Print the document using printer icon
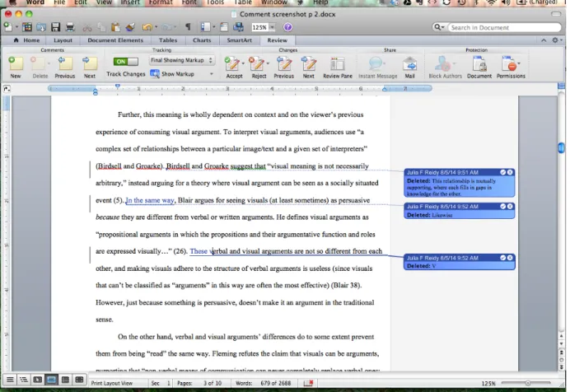 (x=70, y=27)
